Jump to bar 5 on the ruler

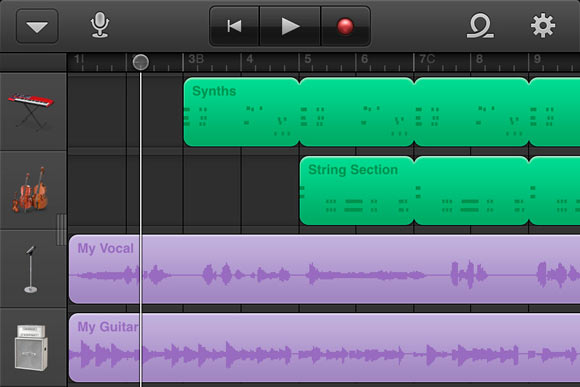click(308, 59)
